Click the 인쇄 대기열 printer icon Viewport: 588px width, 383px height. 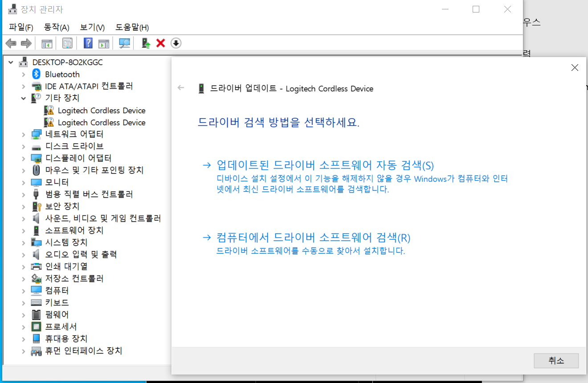pos(37,267)
